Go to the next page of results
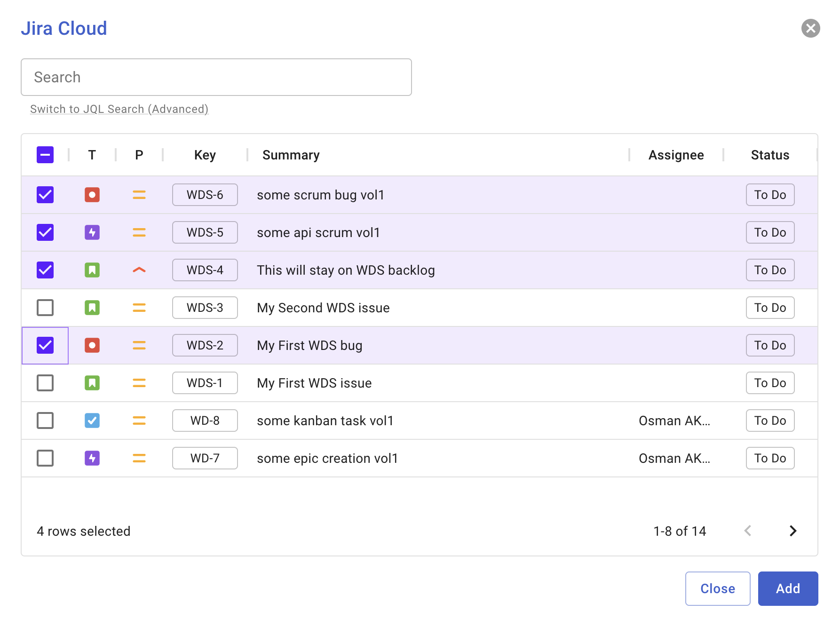The width and height of the screenshot is (840, 619). click(793, 531)
